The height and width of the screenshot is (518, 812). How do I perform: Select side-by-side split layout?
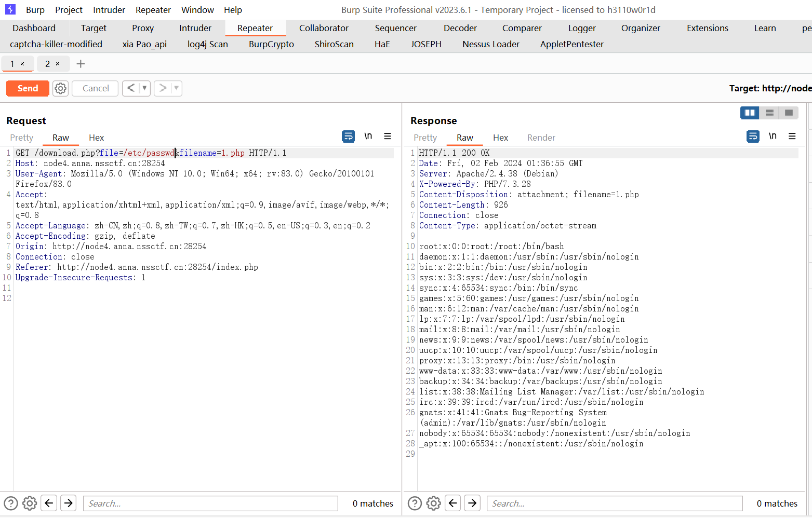[750, 113]
